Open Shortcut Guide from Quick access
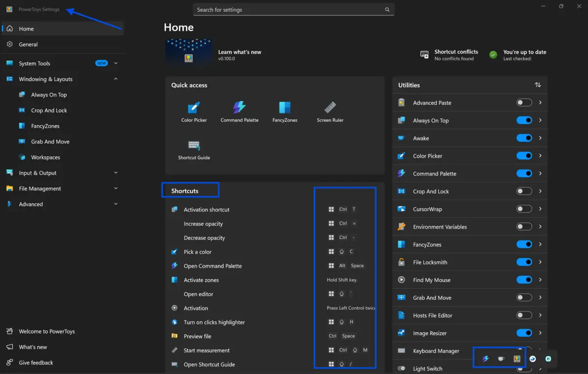 [194, 150]
